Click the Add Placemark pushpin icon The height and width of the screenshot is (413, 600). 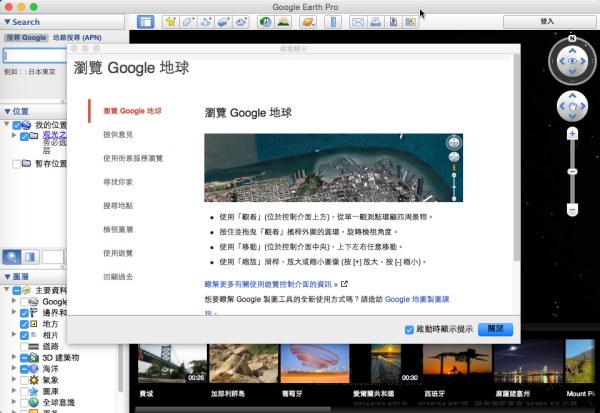tap(171, 21)
